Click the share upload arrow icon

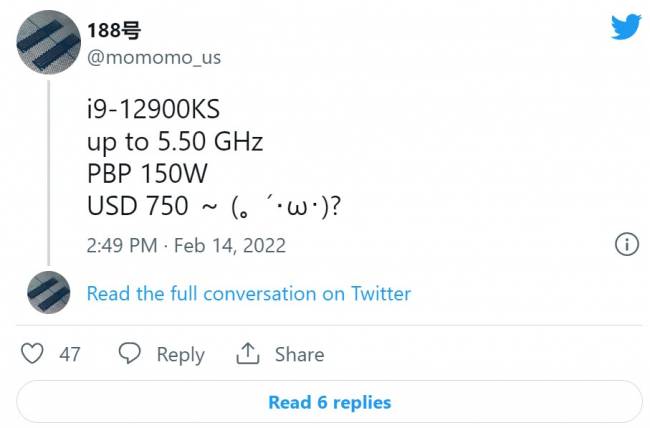[x=247, y=354]
